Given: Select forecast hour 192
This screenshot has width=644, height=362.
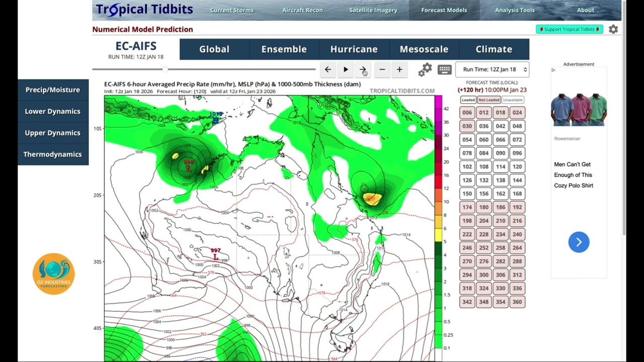Looking at the screenshot, I should [x=517, y=207].
